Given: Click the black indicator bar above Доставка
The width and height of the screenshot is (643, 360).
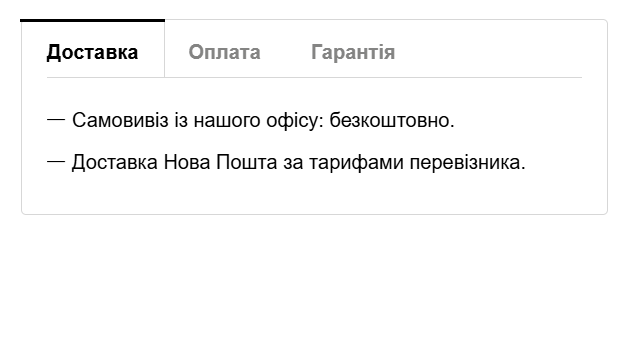Looking at the screenshot, I should pos(92,20).
